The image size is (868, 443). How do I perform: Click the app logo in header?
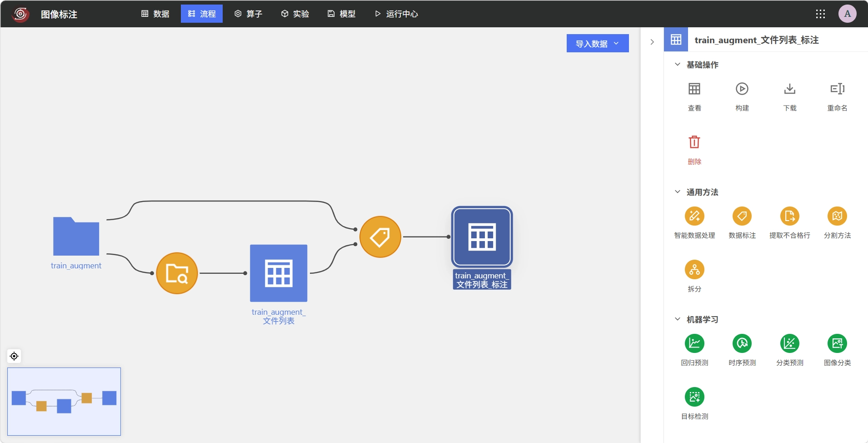pos(20,14)
